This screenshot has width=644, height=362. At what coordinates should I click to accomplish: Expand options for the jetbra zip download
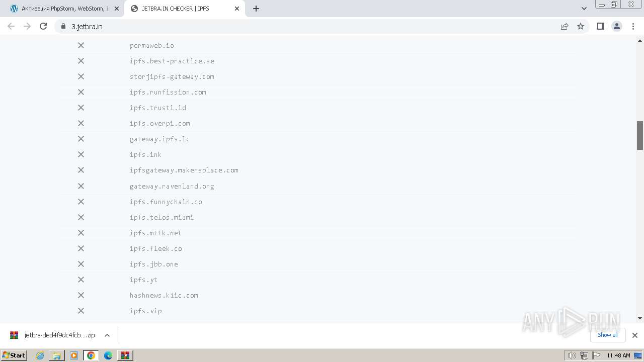click(107, 335)
